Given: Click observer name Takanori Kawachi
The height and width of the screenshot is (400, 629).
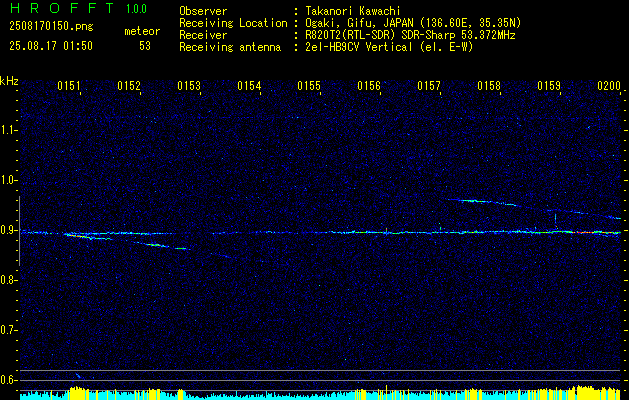Looking at the screenshot, I should (353, 12).
